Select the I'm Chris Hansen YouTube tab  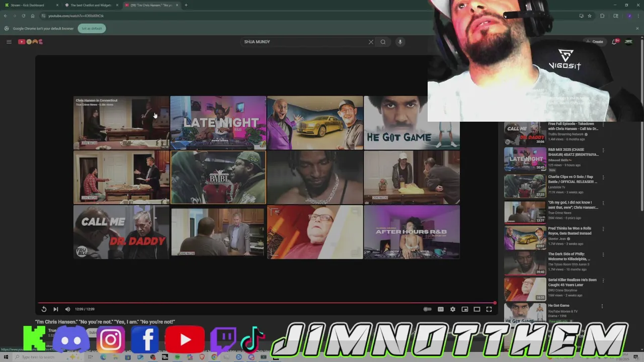point(151,5)
